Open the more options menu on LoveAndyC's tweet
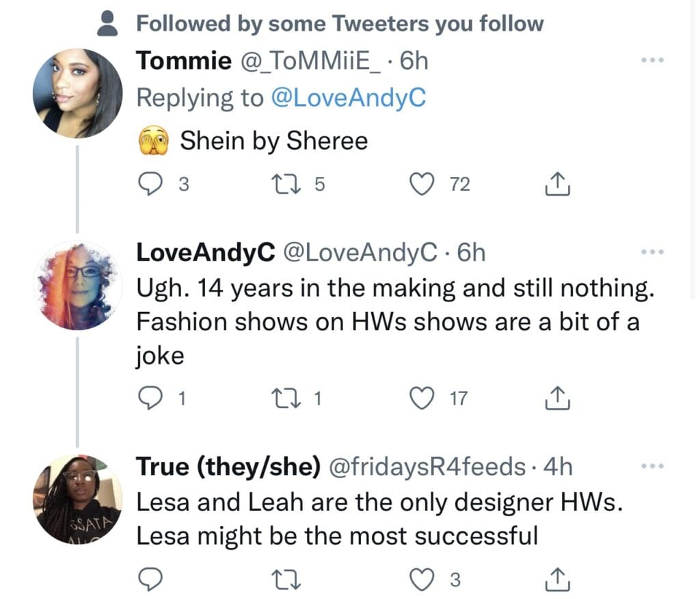Screen dimensions: 700x599 pos(652,252)
